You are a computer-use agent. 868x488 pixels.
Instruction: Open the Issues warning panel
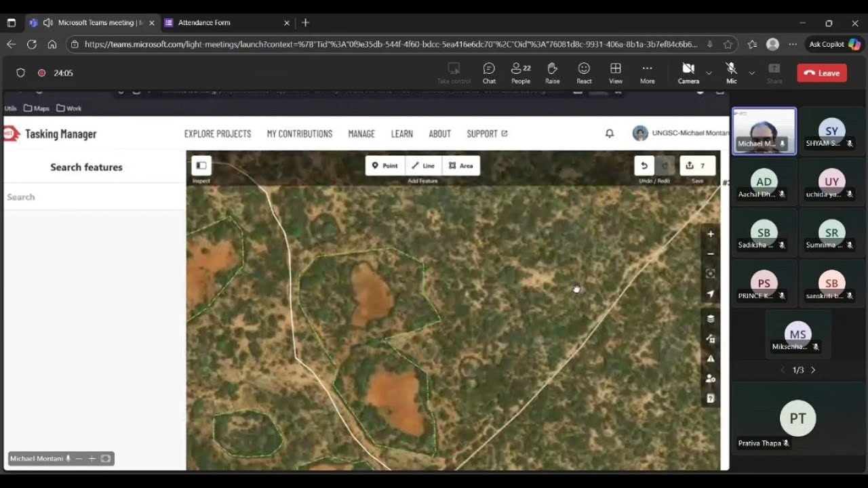pyautogui.click(x=711, y=359)
